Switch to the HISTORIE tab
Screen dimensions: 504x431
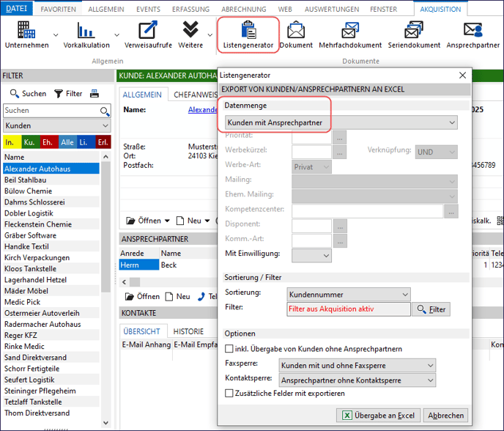pyautogui.click(x=188, y=331)
